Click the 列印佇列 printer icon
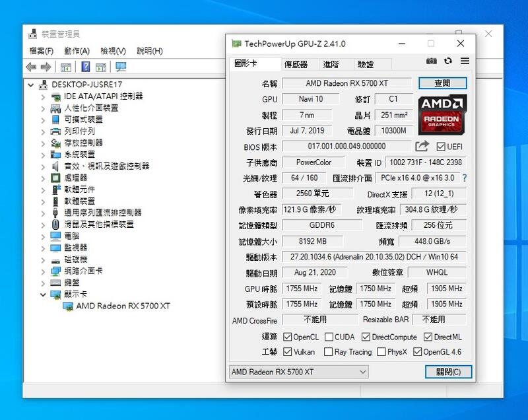The height and width of the screenshot is (420, 528). pyautogui.click(x=55, y=131)
